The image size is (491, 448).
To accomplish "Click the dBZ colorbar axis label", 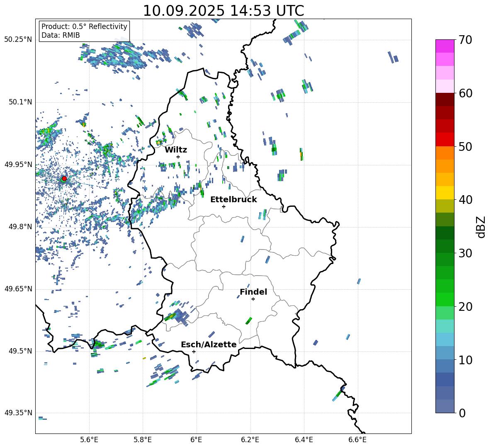I will click(481, 227).
